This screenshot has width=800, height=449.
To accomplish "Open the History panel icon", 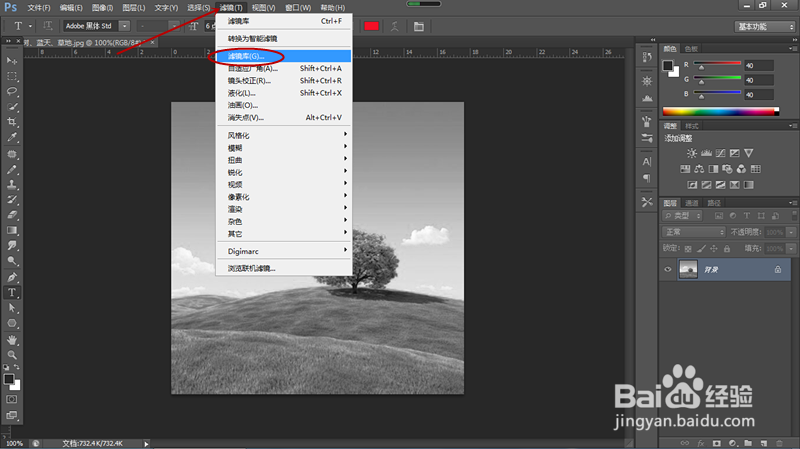I will point(647,57).
